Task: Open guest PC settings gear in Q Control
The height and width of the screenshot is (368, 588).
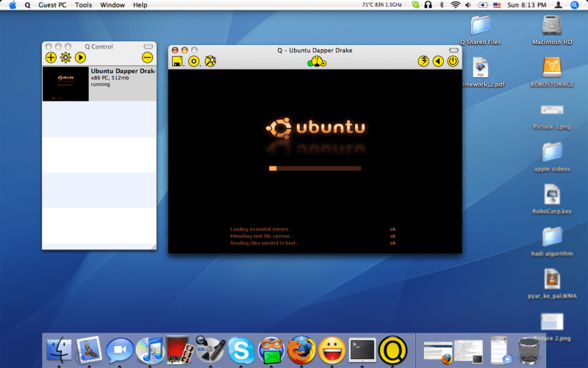Action: (x=65, y=57)
